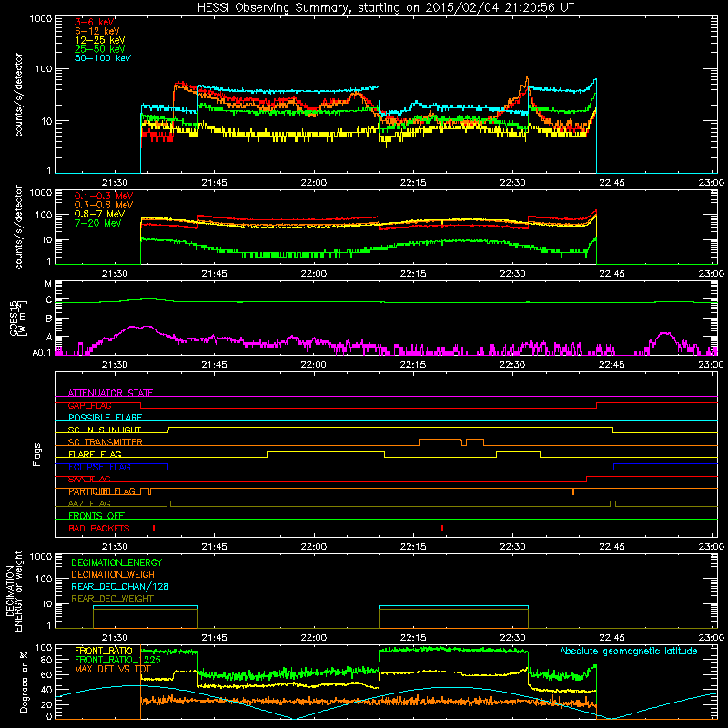Click the 7-20 MeV legend entry

coord(98,223)
